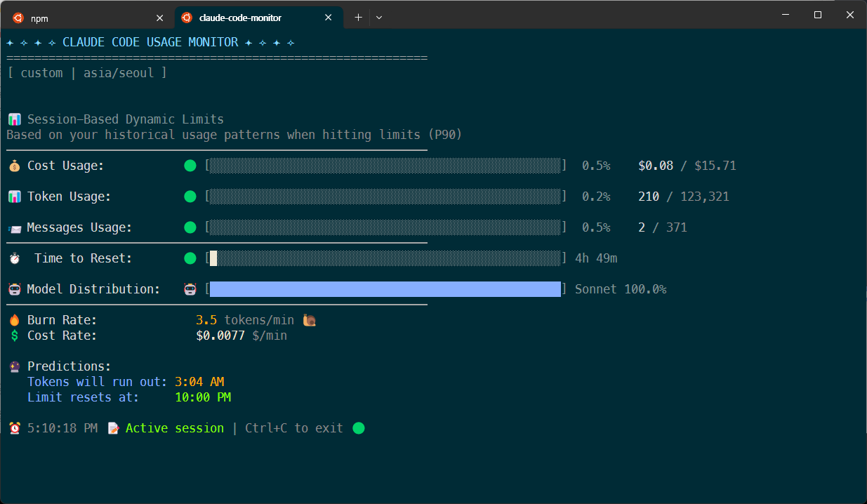Click the money bag Cost Usage icon

pos(14,166)
